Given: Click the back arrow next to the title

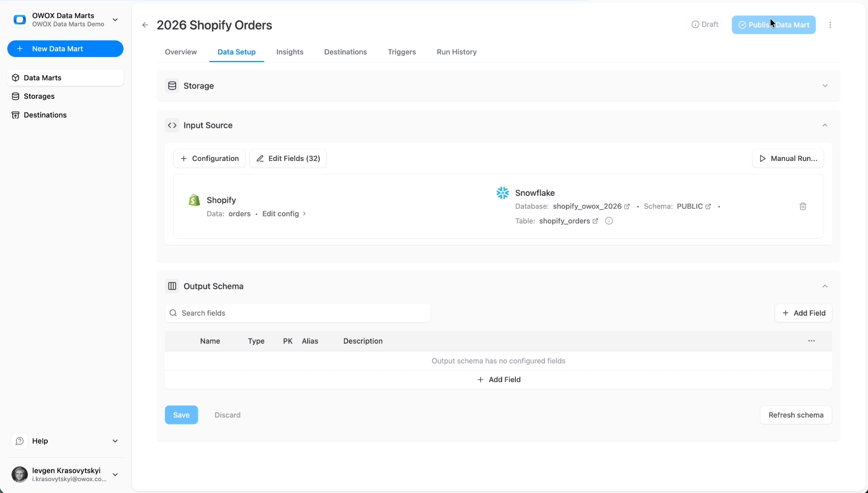Looking at the screenshot, I should pyautogui.click(x=145, y=25).
